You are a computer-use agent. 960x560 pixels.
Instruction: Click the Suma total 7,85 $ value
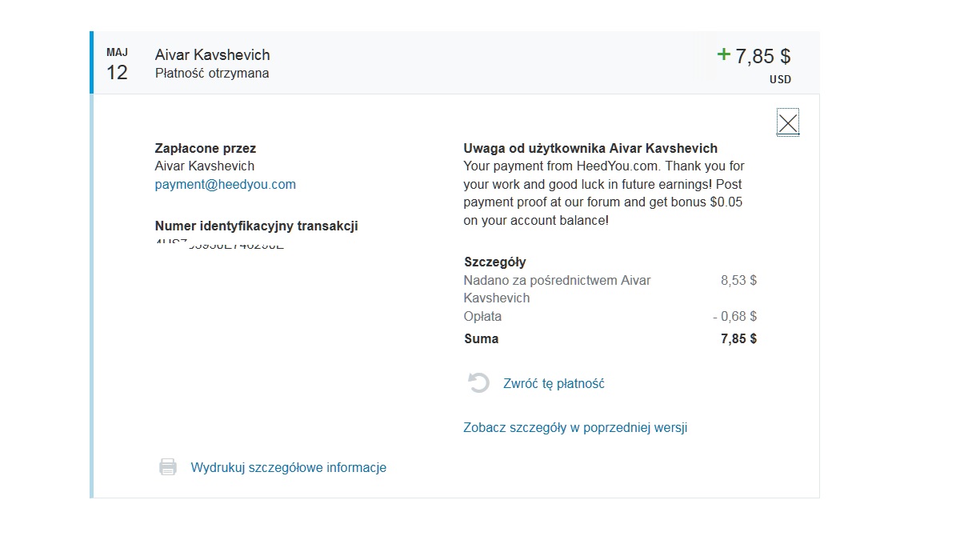(x=738, y=338)
